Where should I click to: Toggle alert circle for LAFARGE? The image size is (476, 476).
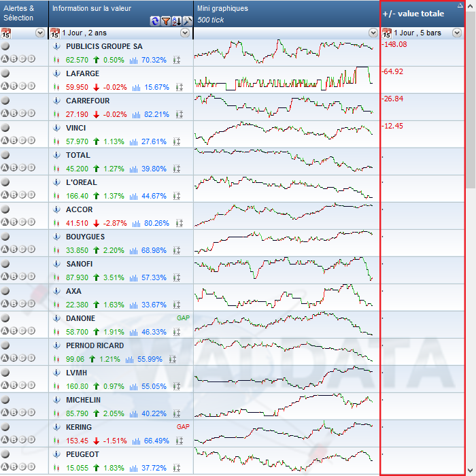[5, 73]
